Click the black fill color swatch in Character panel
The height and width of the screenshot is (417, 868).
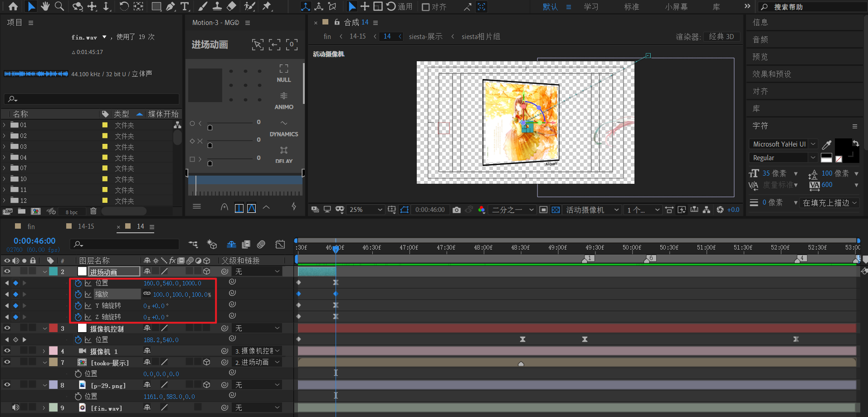[843, 147]
